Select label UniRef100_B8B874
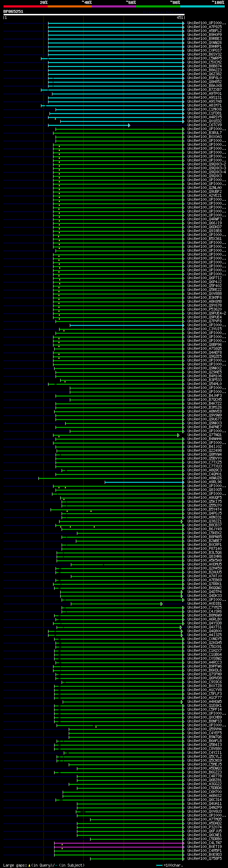 click(x=204, y=66)
